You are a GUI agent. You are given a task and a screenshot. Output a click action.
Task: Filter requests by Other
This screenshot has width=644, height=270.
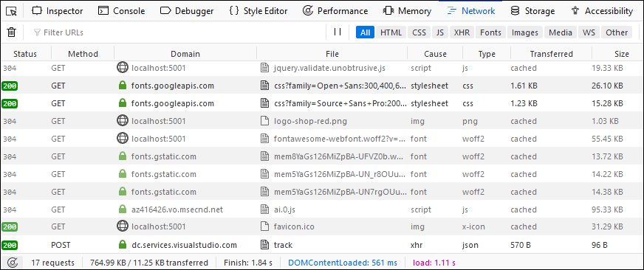617,32
